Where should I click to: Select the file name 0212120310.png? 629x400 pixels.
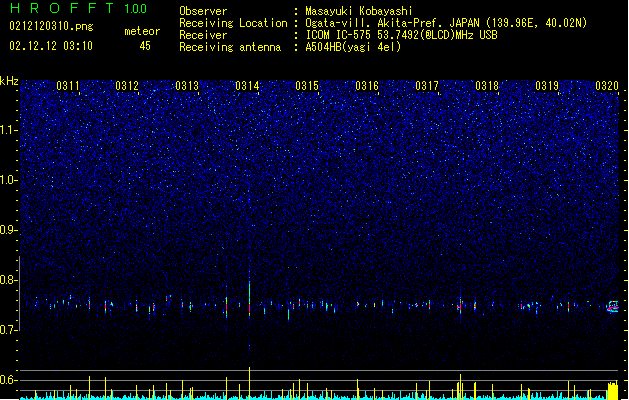point(51,26)
